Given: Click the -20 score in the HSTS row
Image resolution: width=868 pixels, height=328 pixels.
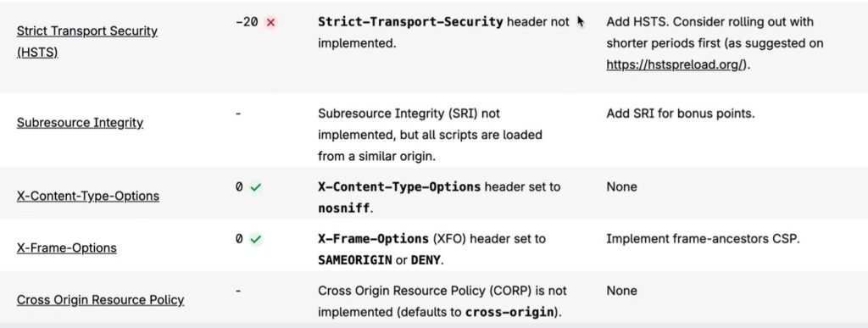Looking at the screenshot, I should [247, 23].
